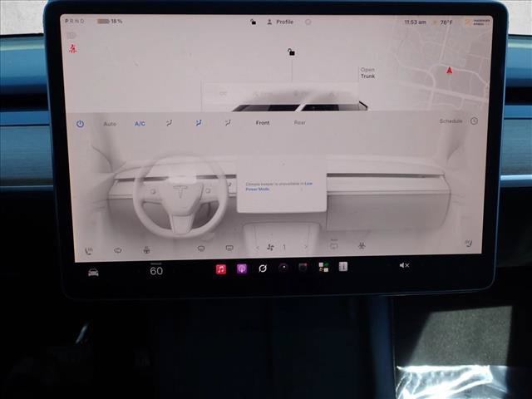
Task: Tap the 18% battery indicator
Action: [110, 21]
